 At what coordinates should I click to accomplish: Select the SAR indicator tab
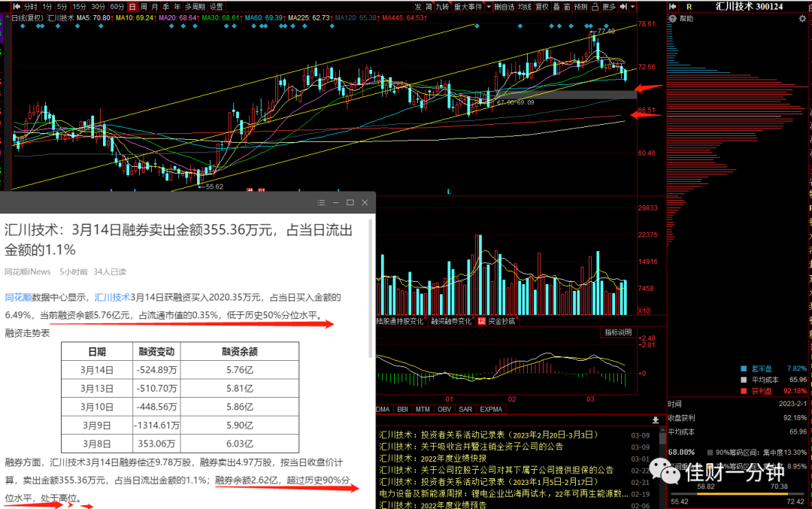[x=465, y=409]
